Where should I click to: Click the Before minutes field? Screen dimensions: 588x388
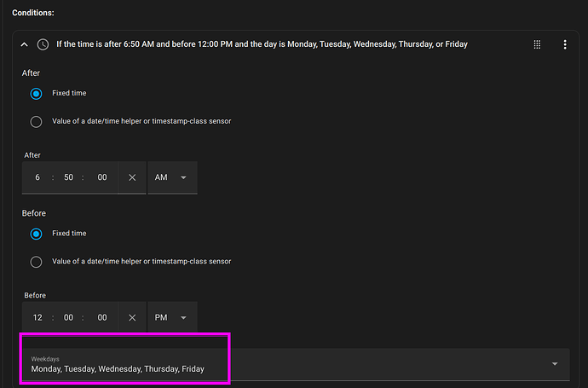pos(68,317)
